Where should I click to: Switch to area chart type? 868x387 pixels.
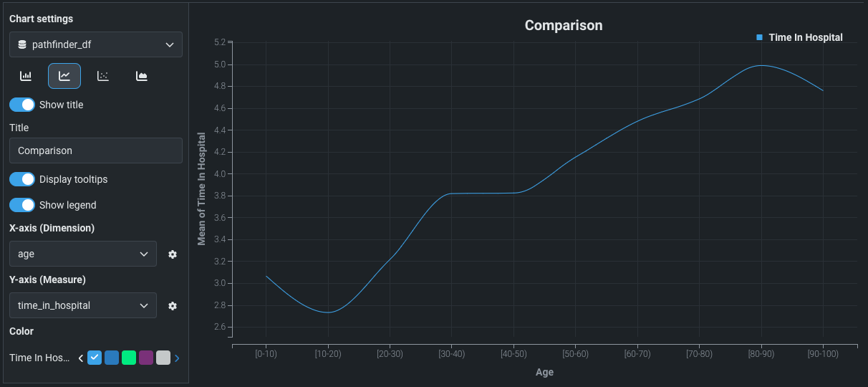[142, 76]
